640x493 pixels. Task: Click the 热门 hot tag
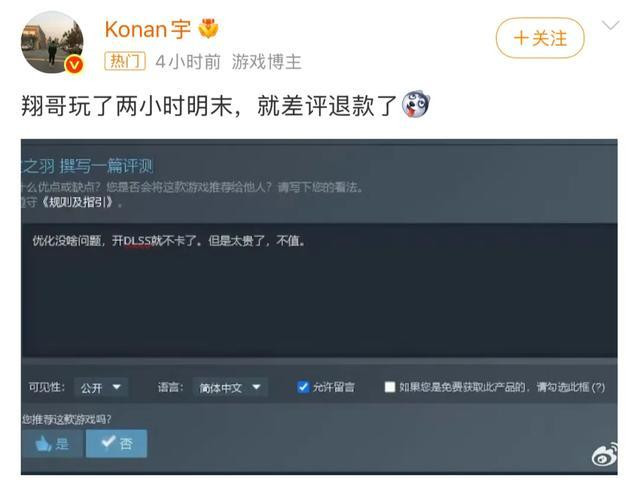click(125, 62)
